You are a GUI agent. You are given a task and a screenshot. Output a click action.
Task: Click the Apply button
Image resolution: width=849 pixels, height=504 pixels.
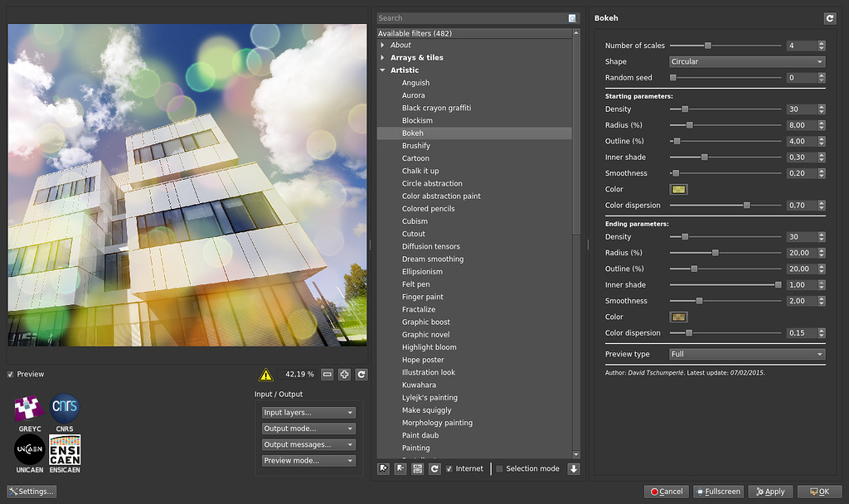coord(770,492)
